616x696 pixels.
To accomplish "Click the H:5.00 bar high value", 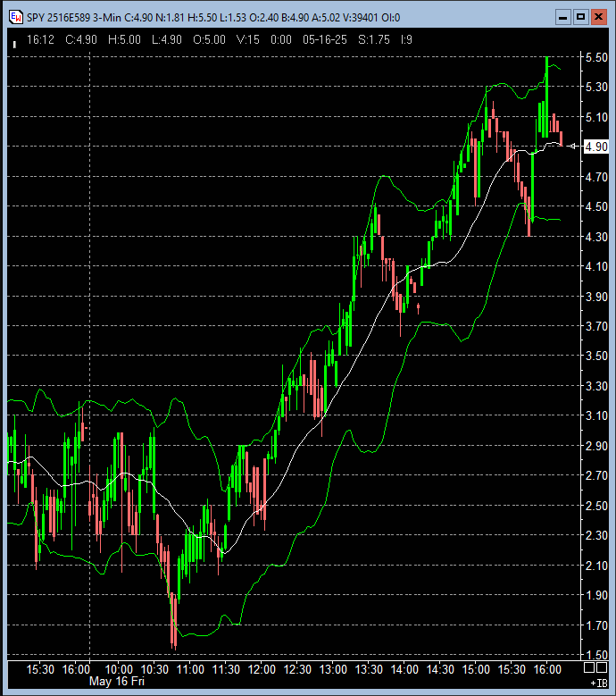I will (x=125, y=40).
